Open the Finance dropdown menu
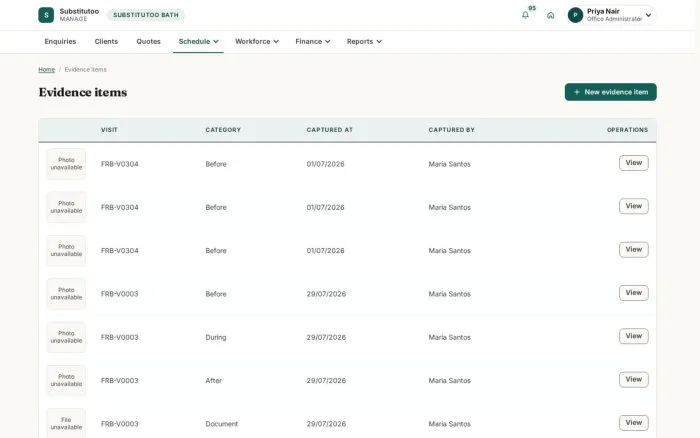Viewport: 700px width, 438px height. pyautogui.click(x=312, y=42)
